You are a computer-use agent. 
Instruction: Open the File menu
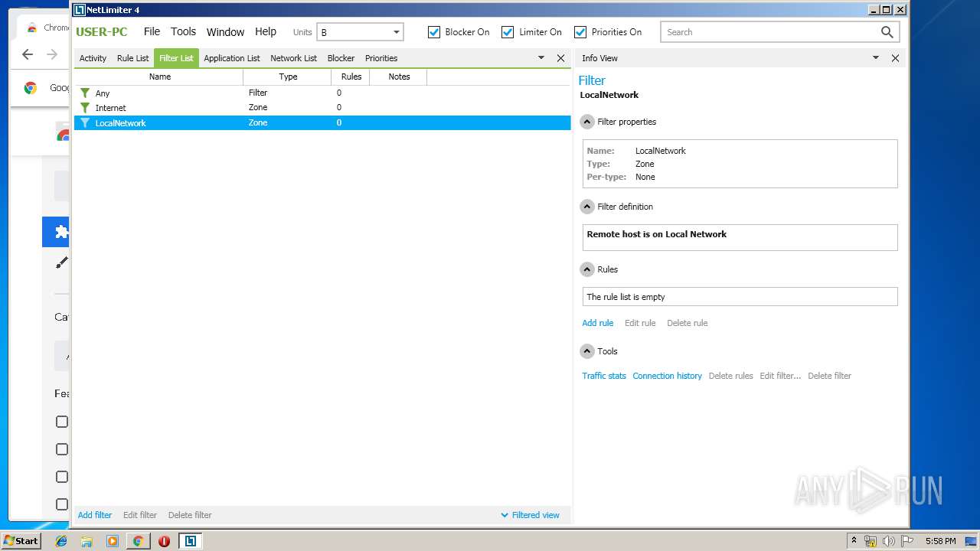[152, 31]
